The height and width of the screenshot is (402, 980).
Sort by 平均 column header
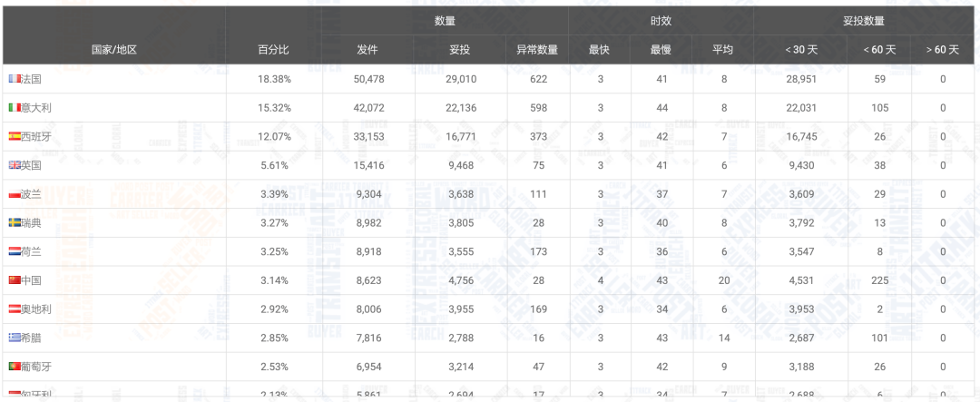coord(723,50)
